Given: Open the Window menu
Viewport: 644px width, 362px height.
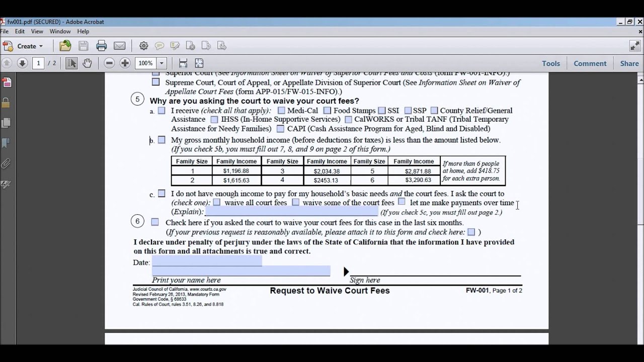Looking at the screenshot, I should pyautogui.click(x=60, y=31).
